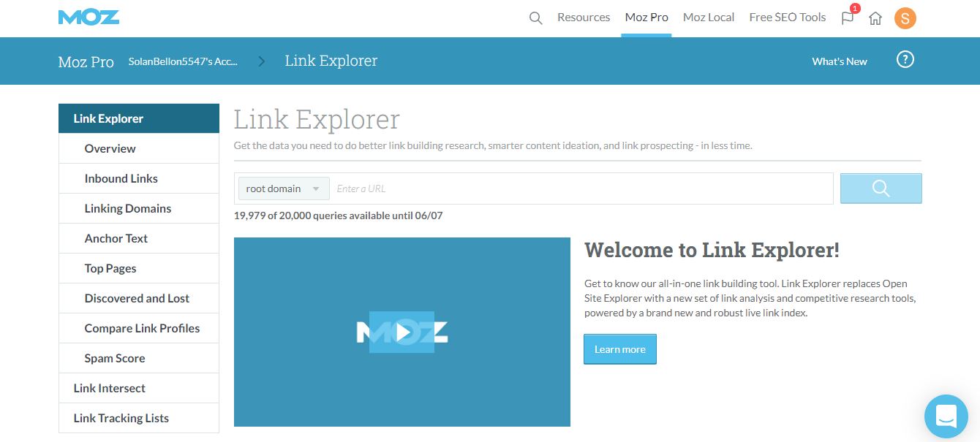Image resolution: width=980 pixels, height=442 pixels.
Task: Click the Link Explorer page heading
Action: 317,119
